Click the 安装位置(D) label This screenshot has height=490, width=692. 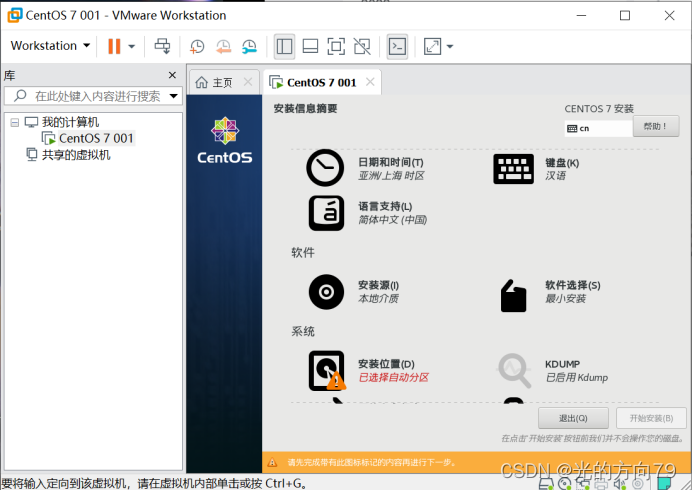pos(386,364)
